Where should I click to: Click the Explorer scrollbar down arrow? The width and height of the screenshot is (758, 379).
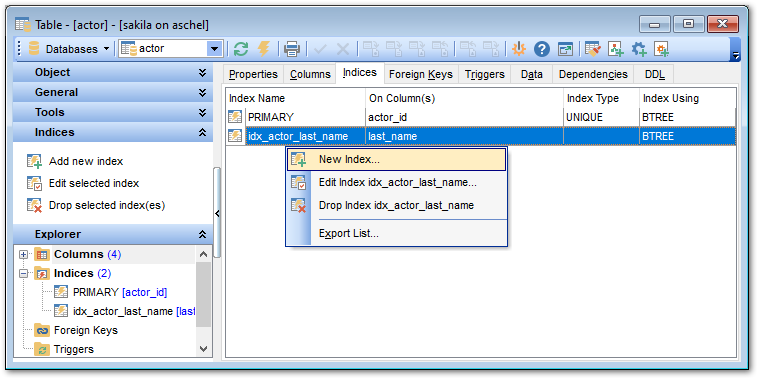[x=204, y=349]
